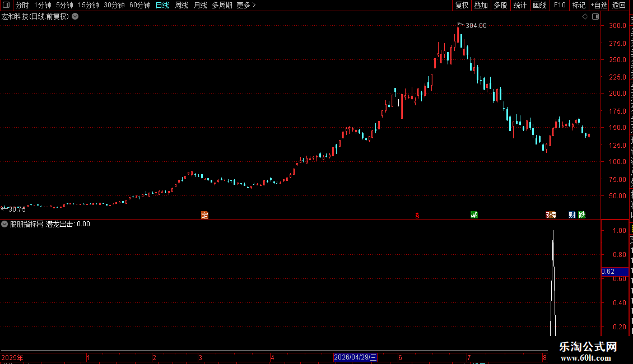This screenshot has height=364, width=633.
Task: Click the highlighted date 2026/04/29/三
Action: click(x=355, y=357)
